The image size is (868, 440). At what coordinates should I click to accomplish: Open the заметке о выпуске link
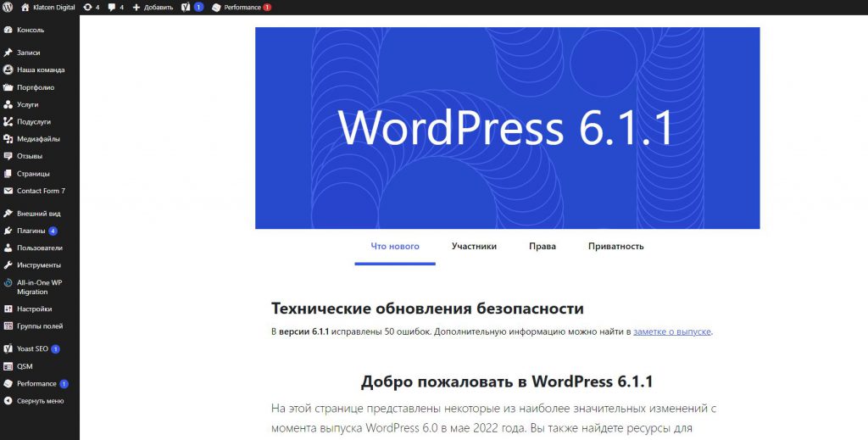[672, 332]
